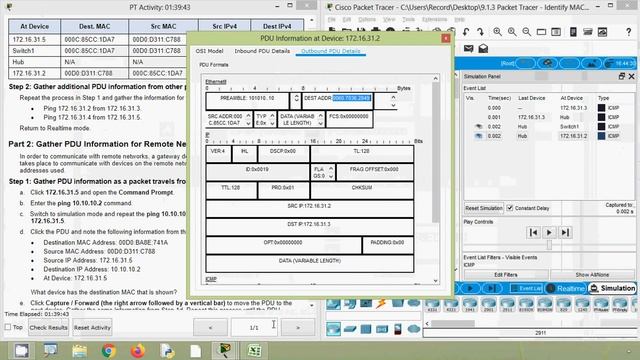This screenshot has height=360, width=640.
Task: Click the landscape image icon in top toolbar
Action: (602, 32)
